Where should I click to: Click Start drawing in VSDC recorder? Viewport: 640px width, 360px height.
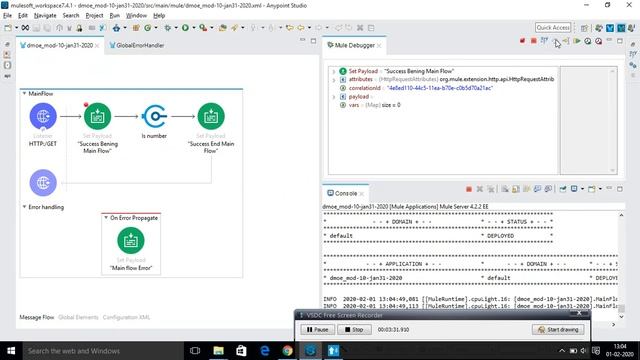pos(558,329)
